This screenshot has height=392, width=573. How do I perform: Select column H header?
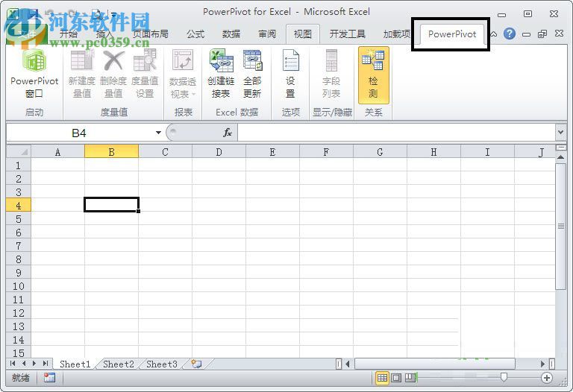(433, 152)
